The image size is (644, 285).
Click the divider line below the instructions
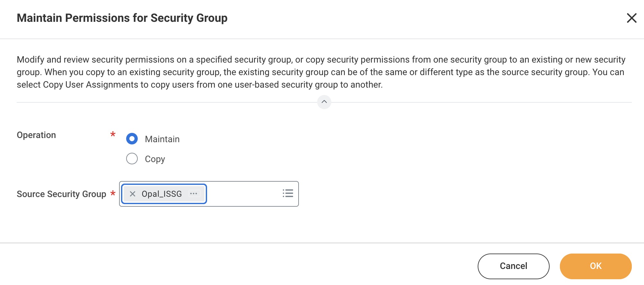pyautogui.click(x=161, y=102)
